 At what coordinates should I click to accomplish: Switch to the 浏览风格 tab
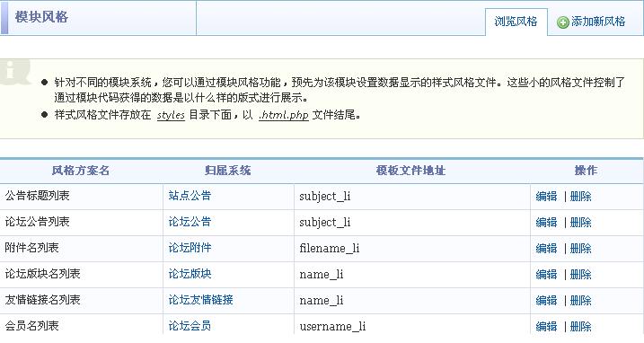click(x=516, y=22)
